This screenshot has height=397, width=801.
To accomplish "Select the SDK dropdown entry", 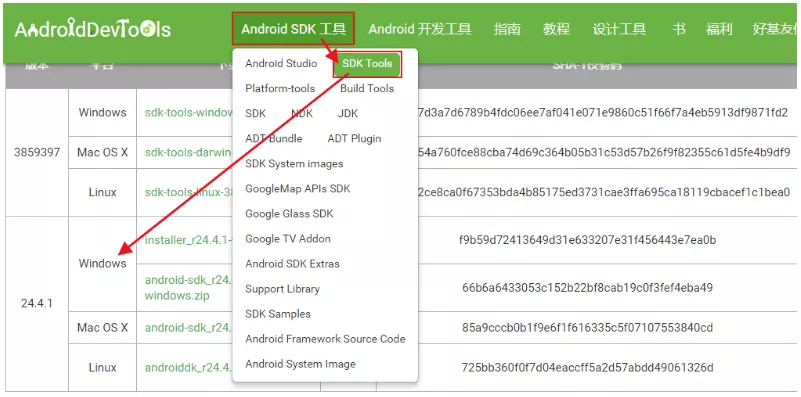I will point(255,113).
